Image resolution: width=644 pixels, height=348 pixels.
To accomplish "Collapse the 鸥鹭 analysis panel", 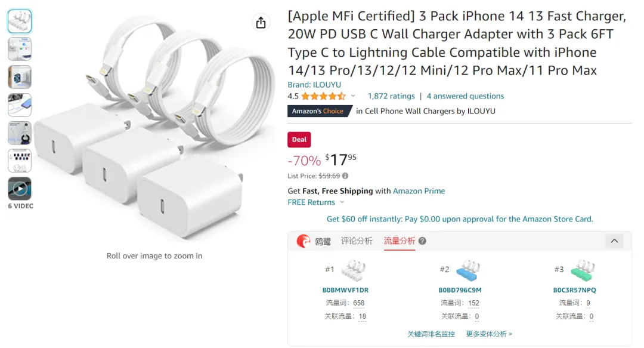I will (x=614, y=241).
